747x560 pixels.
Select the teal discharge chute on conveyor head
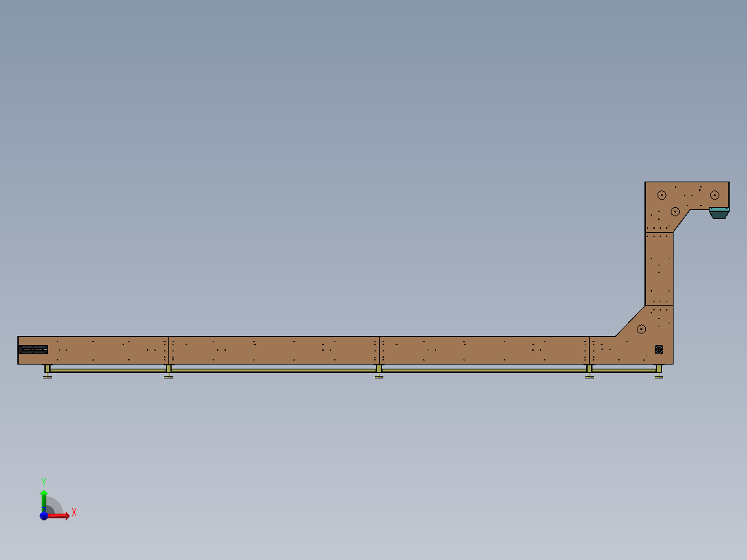[719, 213]
